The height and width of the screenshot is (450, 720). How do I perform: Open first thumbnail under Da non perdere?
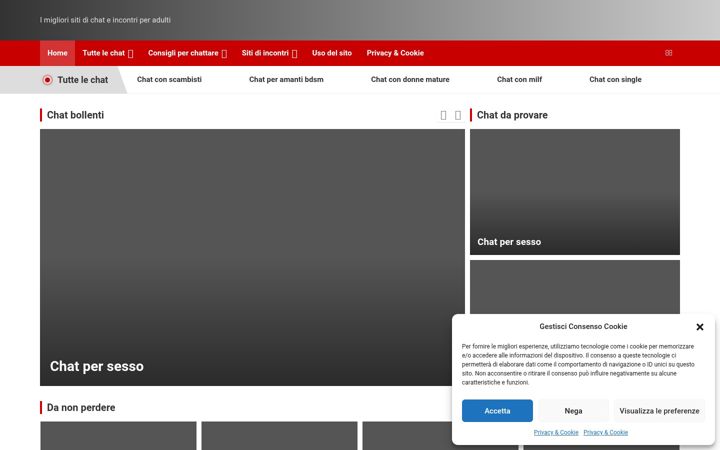coord(118,436)
